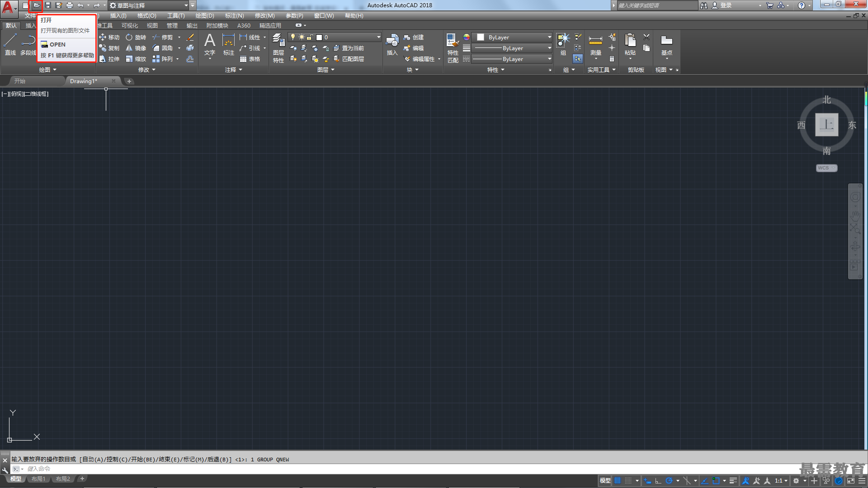
Task: Click the Open file icon in quick access toolbar
Action: pyautogui.click(x=36, y=5)
